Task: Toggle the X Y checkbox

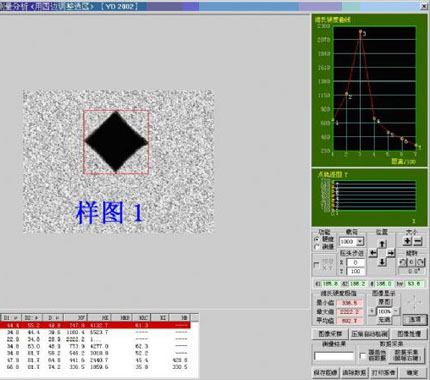Action: click(317, 265)
